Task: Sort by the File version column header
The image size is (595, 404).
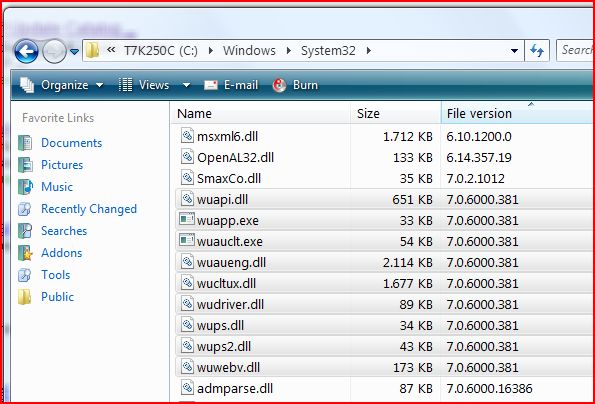Action: click(518, 113)
